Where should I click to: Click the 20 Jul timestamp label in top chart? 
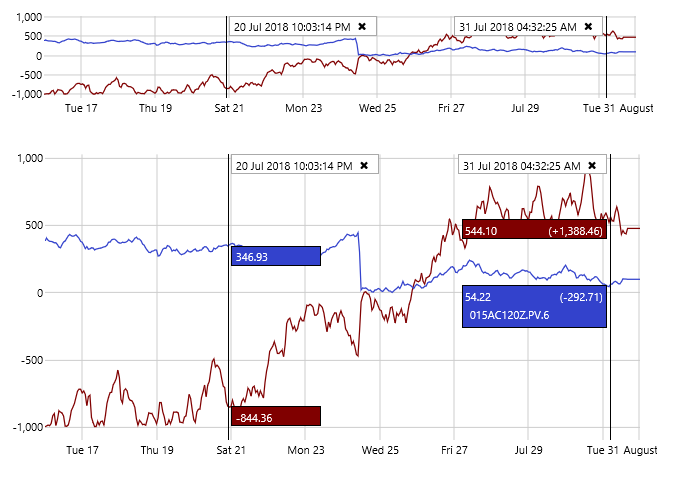[x=292, y=27]
